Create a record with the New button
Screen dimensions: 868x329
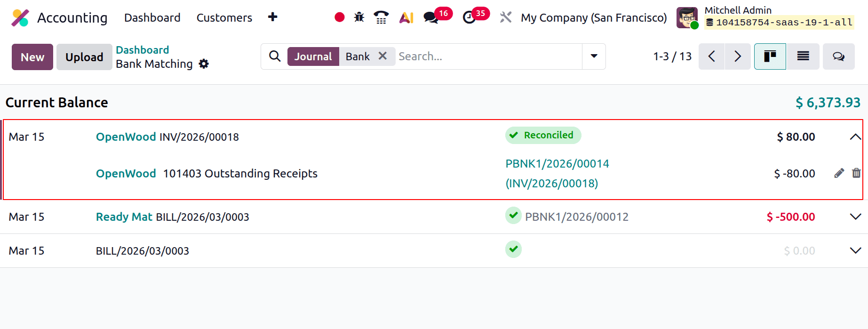(x=32, y=56)
